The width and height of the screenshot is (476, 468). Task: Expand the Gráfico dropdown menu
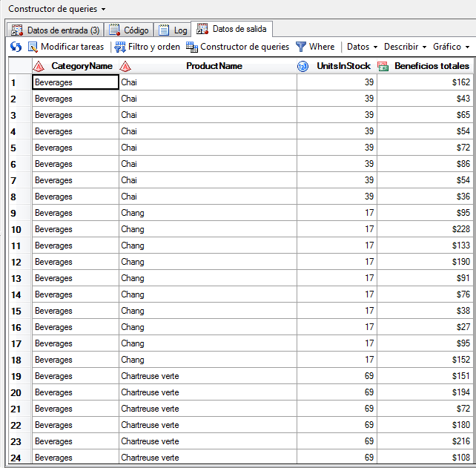(x=451, y=47)
